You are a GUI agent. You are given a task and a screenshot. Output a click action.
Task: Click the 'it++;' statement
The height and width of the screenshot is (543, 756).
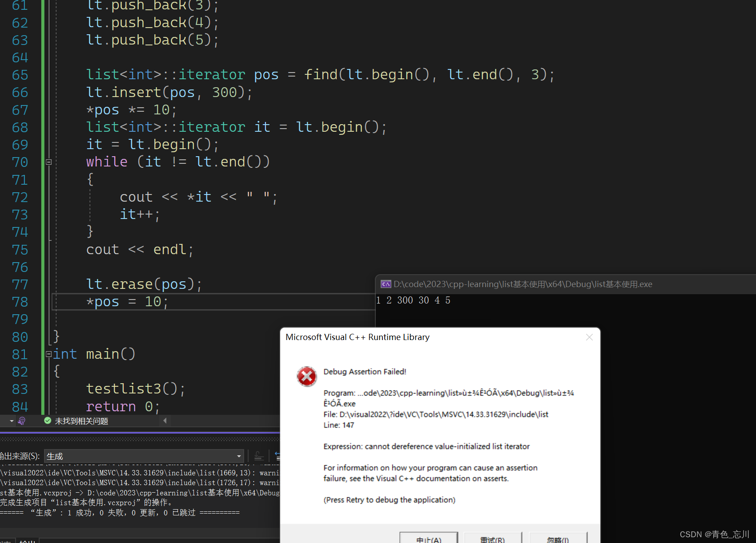tap(140, 215)
